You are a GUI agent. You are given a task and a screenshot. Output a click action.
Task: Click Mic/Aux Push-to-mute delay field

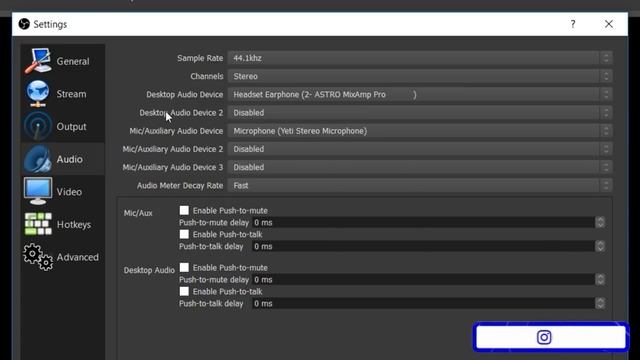point(423,222)
